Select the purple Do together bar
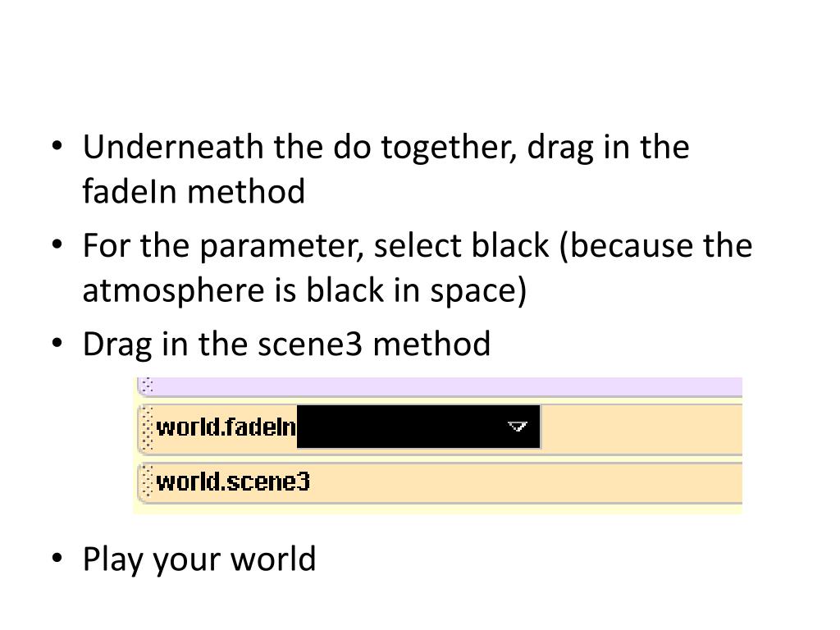Viewport: 840px width, 630px height. pos(440,386)
